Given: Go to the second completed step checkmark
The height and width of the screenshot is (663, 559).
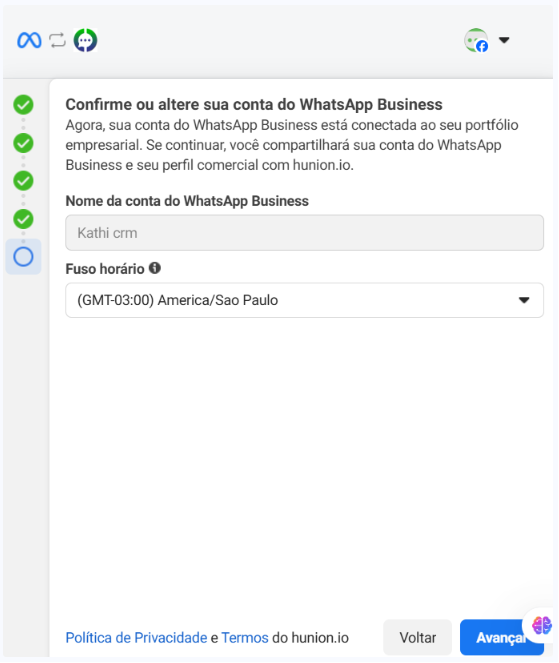Looking at the screenshot, I should (23, 143).
